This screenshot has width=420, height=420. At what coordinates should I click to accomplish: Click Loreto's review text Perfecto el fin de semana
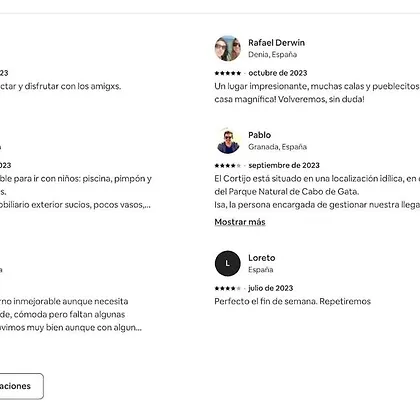293,301
